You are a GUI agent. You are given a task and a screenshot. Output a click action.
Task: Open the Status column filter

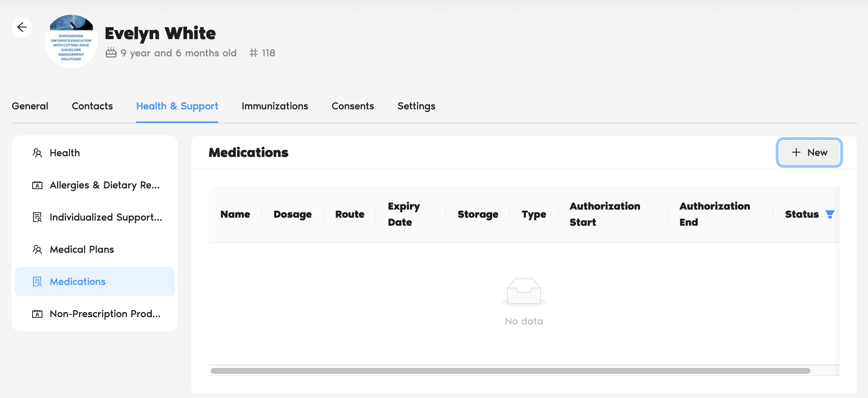[830, 214]
